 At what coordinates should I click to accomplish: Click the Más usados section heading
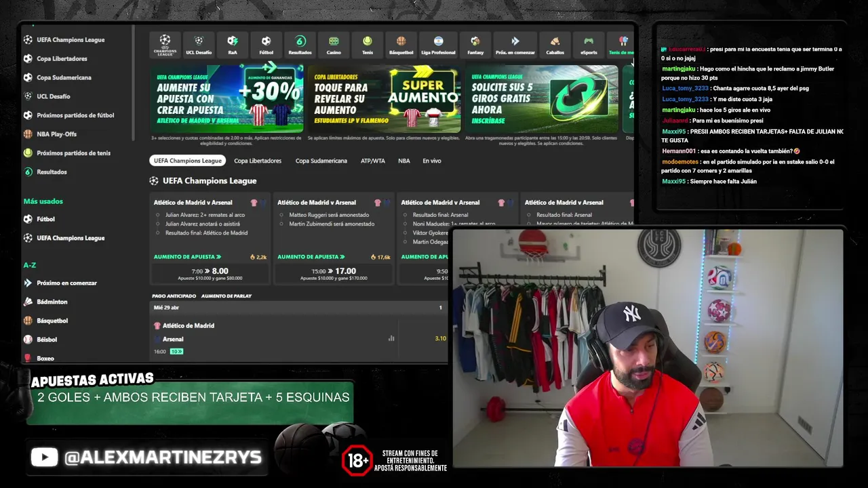(43, 201)
